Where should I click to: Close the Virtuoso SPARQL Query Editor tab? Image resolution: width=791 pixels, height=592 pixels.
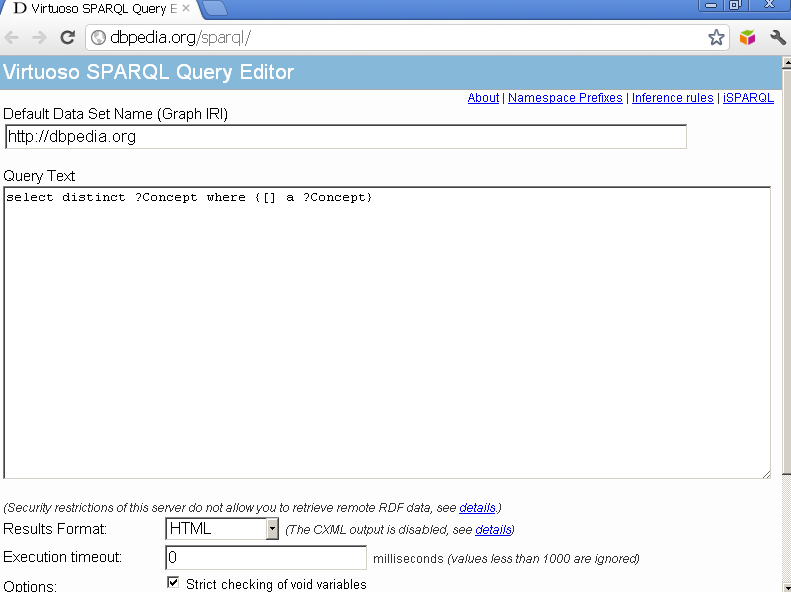click(x=185, y=8)
